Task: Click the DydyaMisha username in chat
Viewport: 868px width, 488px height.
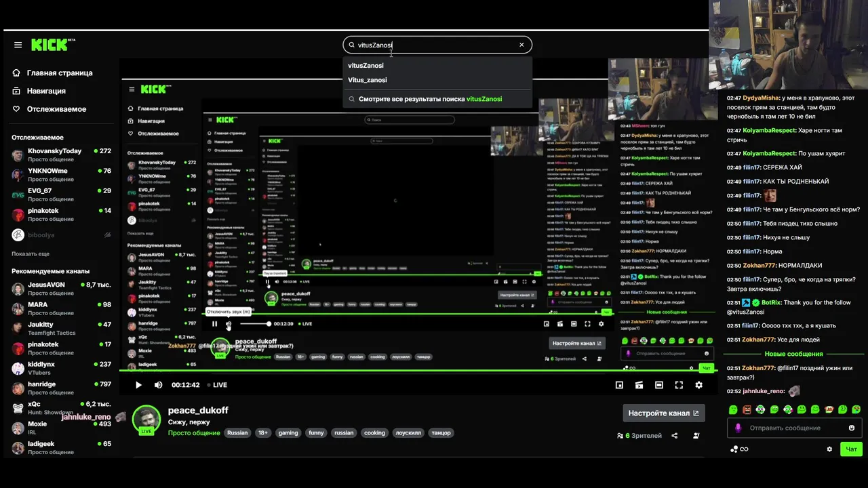Action: 761,98
